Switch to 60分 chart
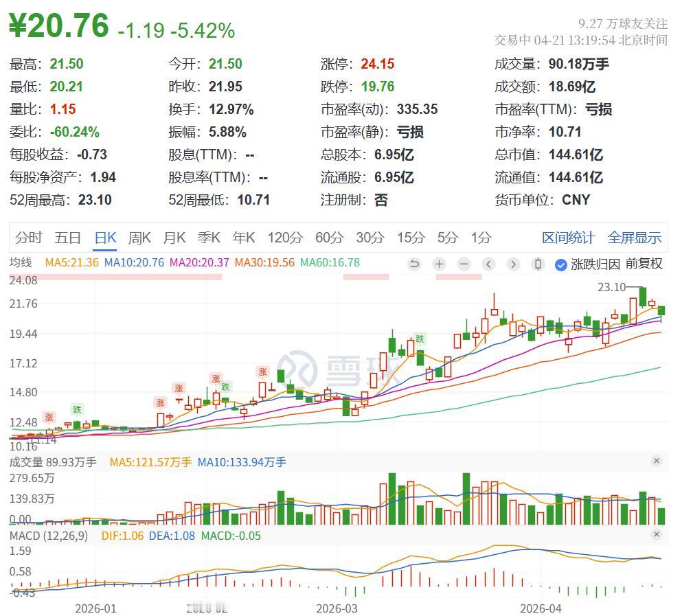682x616 pixels. click(x=329, y=238)
